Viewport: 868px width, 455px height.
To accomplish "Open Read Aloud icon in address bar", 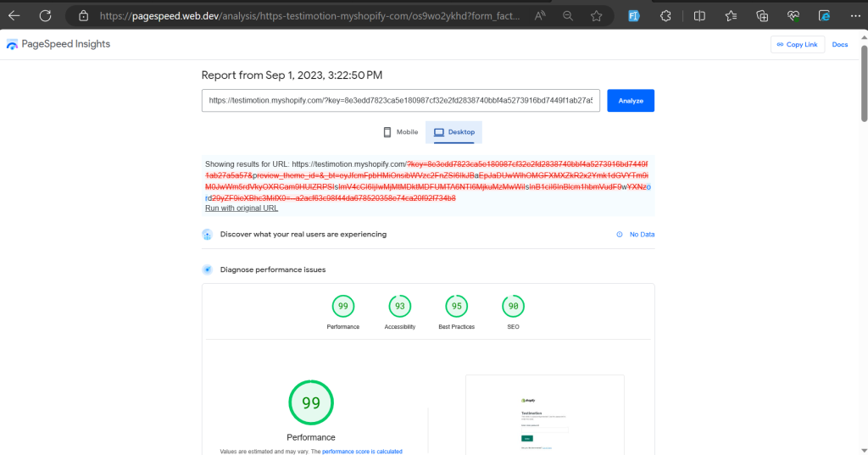I will point(540,16).
